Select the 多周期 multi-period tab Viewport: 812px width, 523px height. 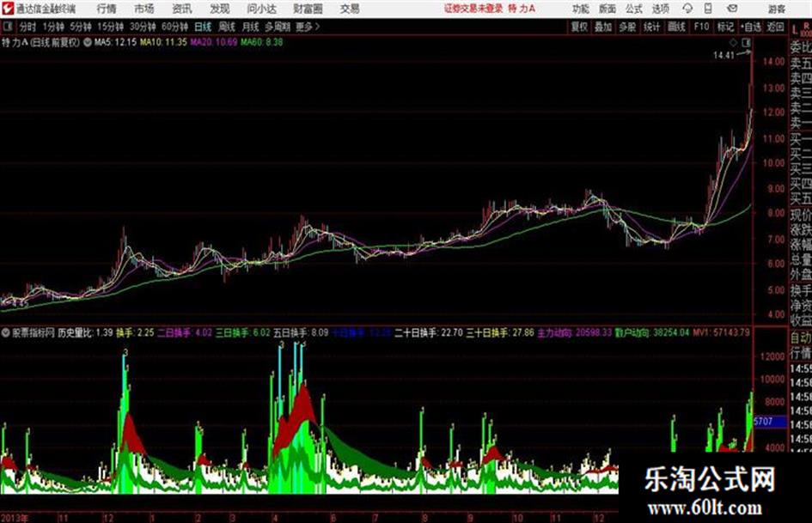click(x=278, y=27)
